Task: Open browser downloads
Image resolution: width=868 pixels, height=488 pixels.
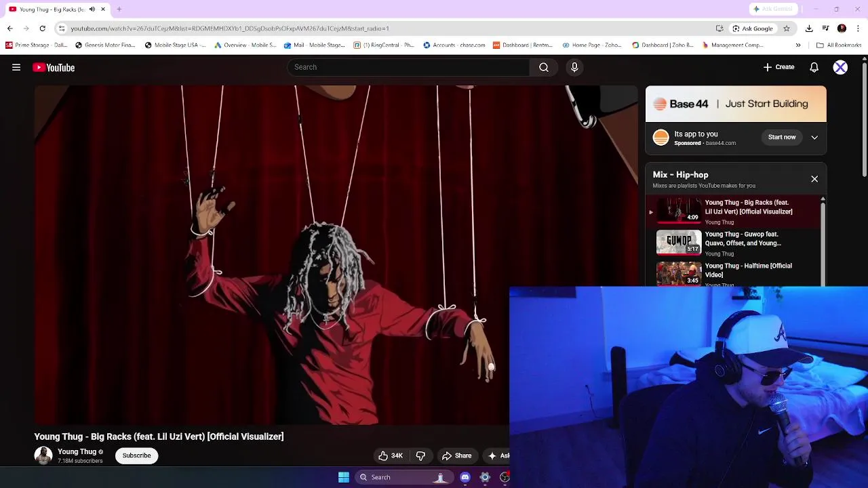Action: tap(809, 28)
